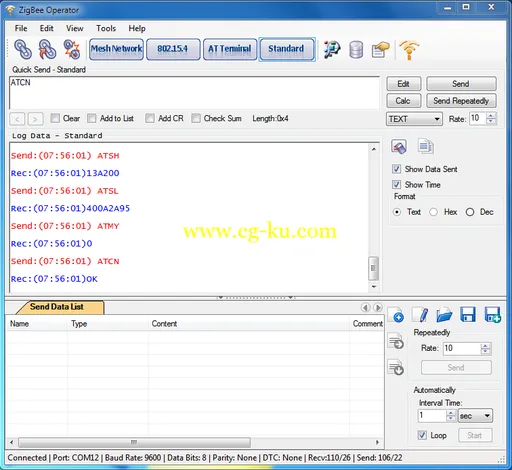Screen dimensions: 512x470
Task: Click the Send Data List horizontal scrollbar
Action: pos(134,442)
